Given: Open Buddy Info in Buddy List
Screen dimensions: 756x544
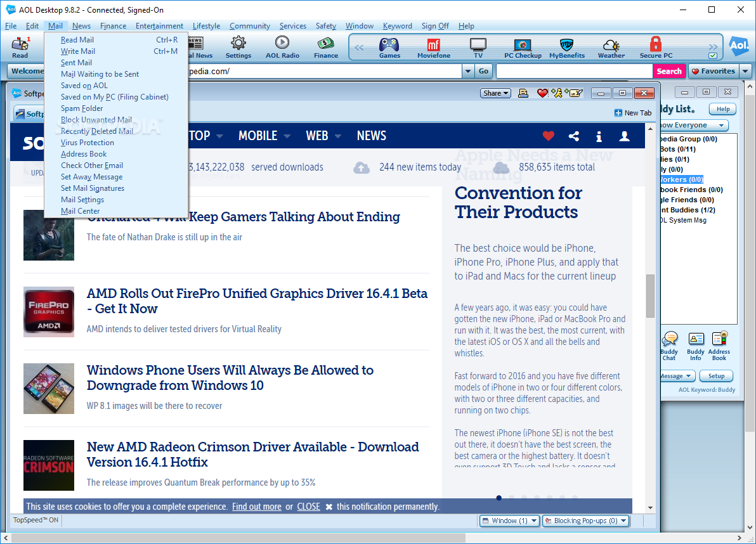Looking at the screenshot, I should (x=696, y=346).
